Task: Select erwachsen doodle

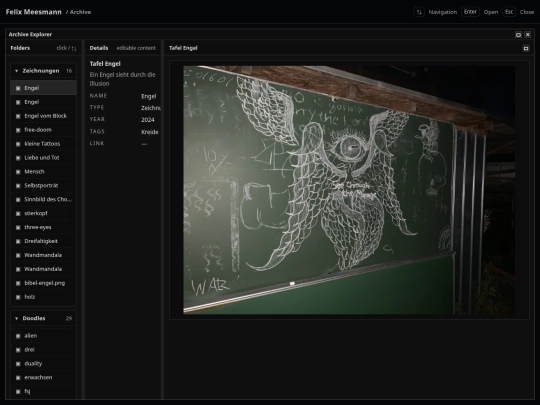Action: [43, 377]
